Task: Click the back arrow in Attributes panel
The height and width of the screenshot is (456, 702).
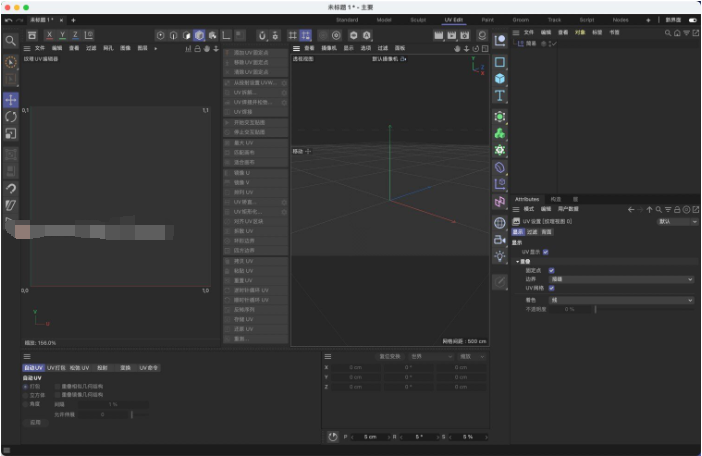Action: click(631, 209)
